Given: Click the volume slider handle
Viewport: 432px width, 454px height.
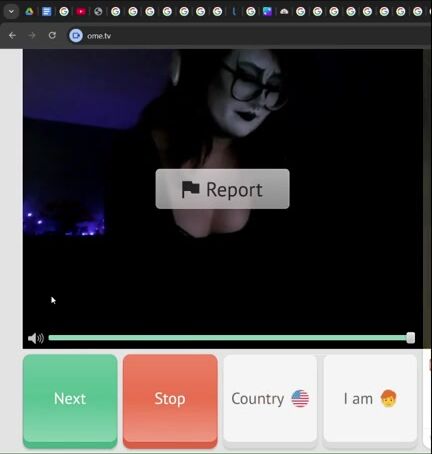Looking at the screenshot, I should point(411,338).
